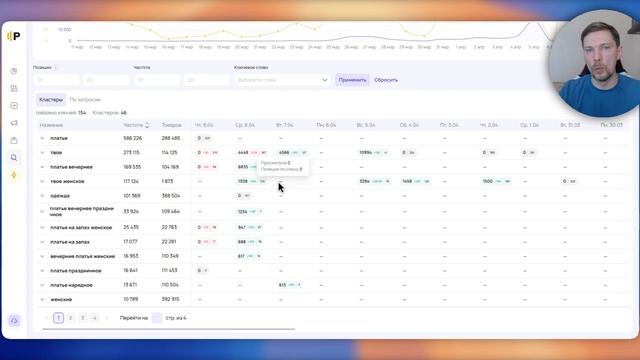The height and width of the screenshot is (360, 640).
Task: Expand the женские cluster row
Action: coord(42,300)
